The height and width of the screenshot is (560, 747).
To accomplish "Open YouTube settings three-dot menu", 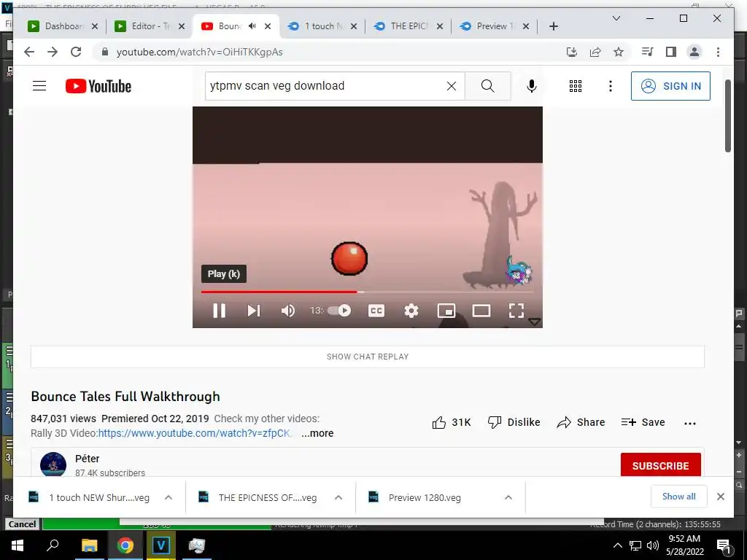I will (611, 86).
